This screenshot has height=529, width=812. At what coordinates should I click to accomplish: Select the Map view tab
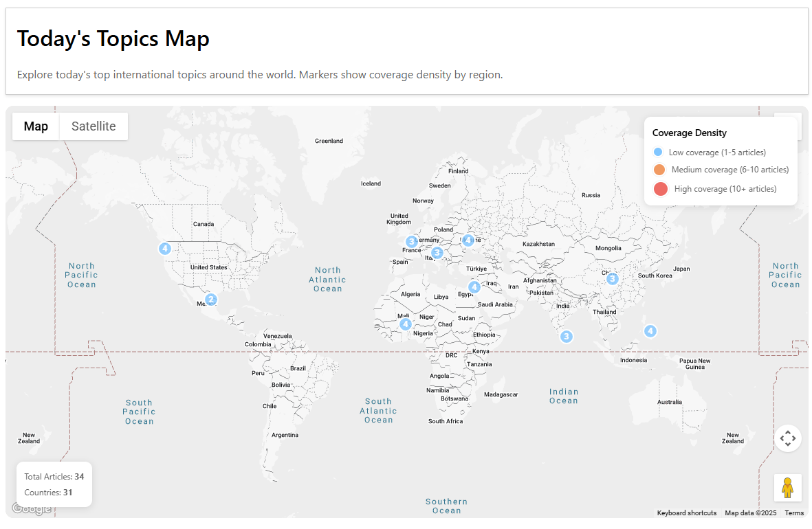(35, 126)
